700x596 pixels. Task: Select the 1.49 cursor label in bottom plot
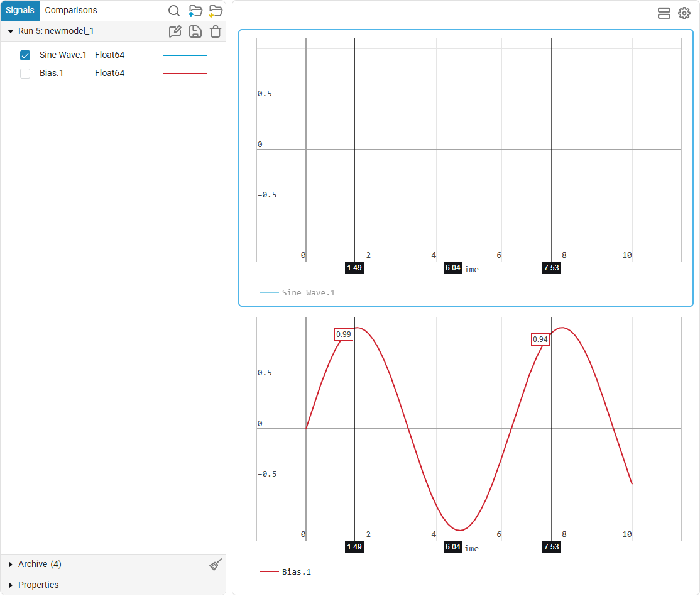point(354,547)
